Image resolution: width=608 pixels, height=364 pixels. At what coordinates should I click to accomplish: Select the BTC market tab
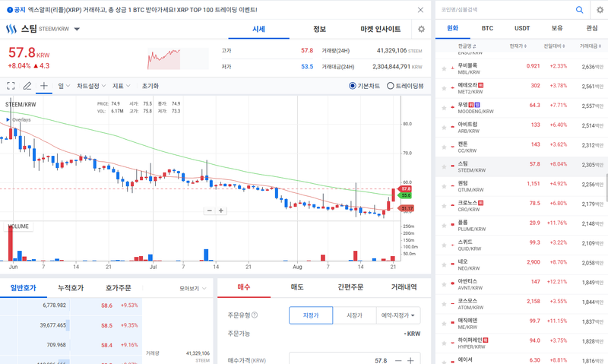point(487,28)
